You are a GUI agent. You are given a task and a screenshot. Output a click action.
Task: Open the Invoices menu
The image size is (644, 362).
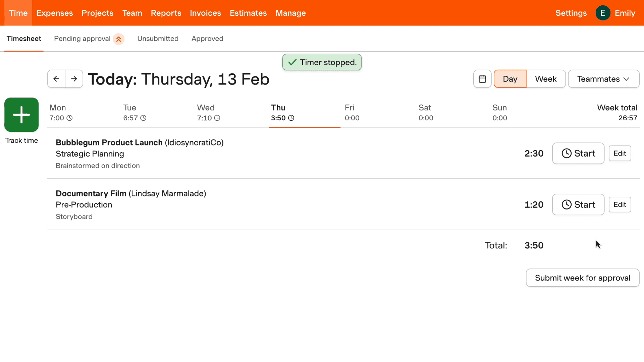[x=206, y=13]
